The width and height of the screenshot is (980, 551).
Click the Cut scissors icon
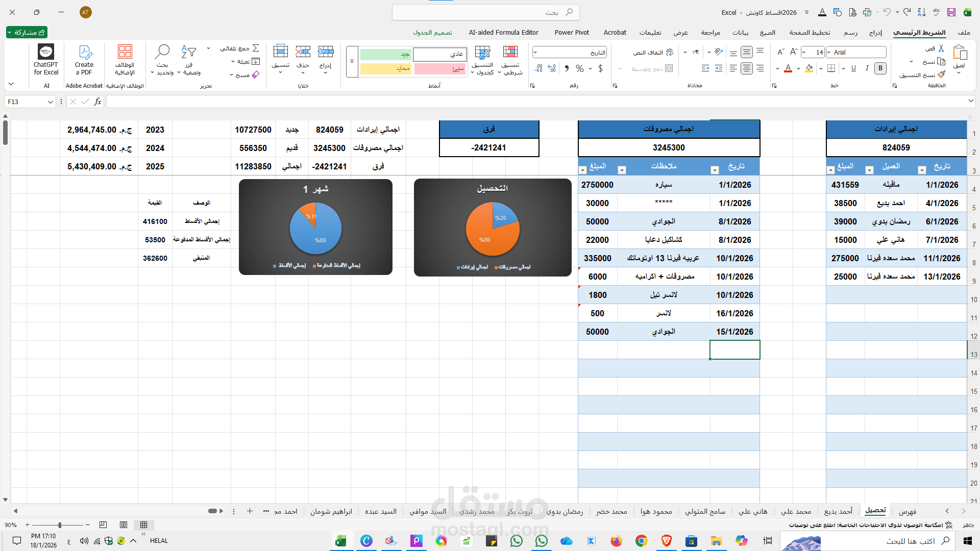click(941, 48)
